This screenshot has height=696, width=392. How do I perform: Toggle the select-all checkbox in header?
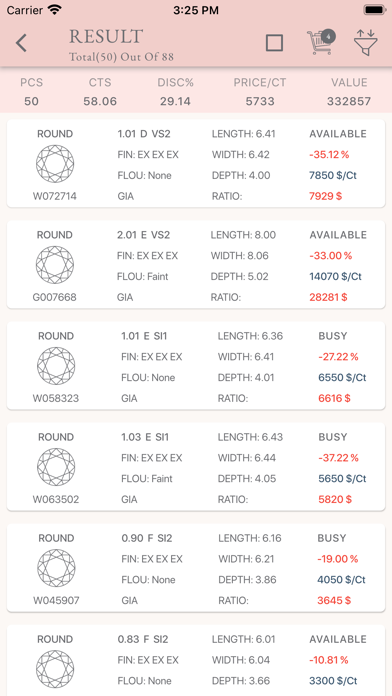click(274, 43)
